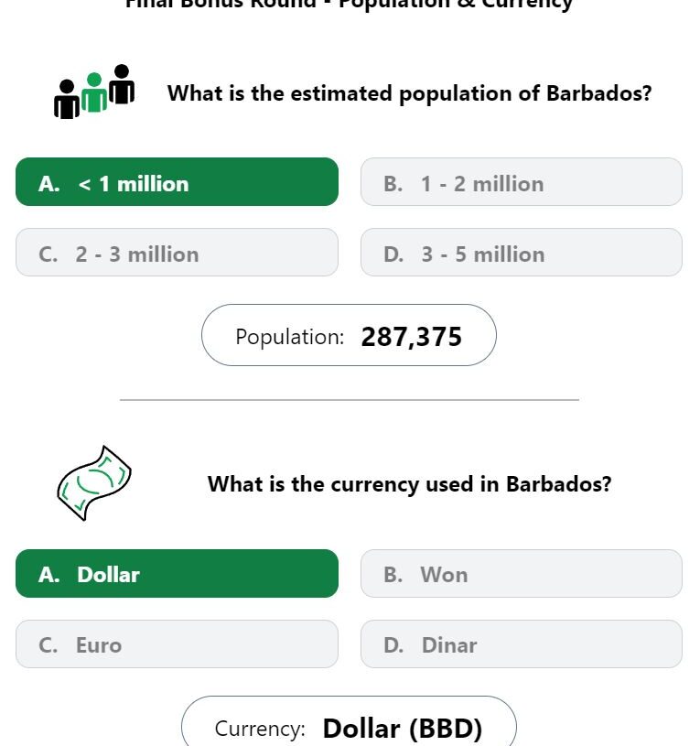Click the green banknote currency icon
Screen dimensions: 700x746
pos(94,483)
